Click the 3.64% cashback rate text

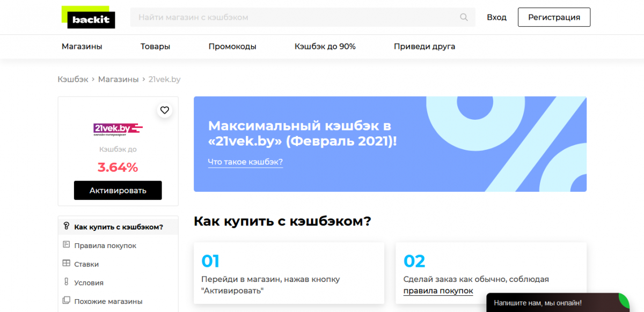pos(118,168)
